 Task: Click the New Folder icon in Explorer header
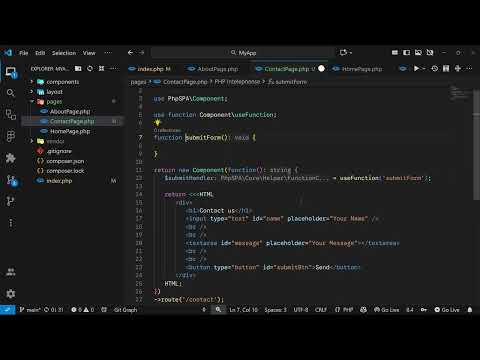tap(78, 68)
